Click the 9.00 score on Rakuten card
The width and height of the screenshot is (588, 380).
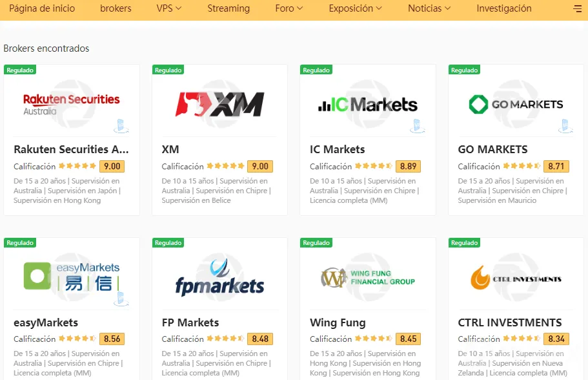pos(112,166)
